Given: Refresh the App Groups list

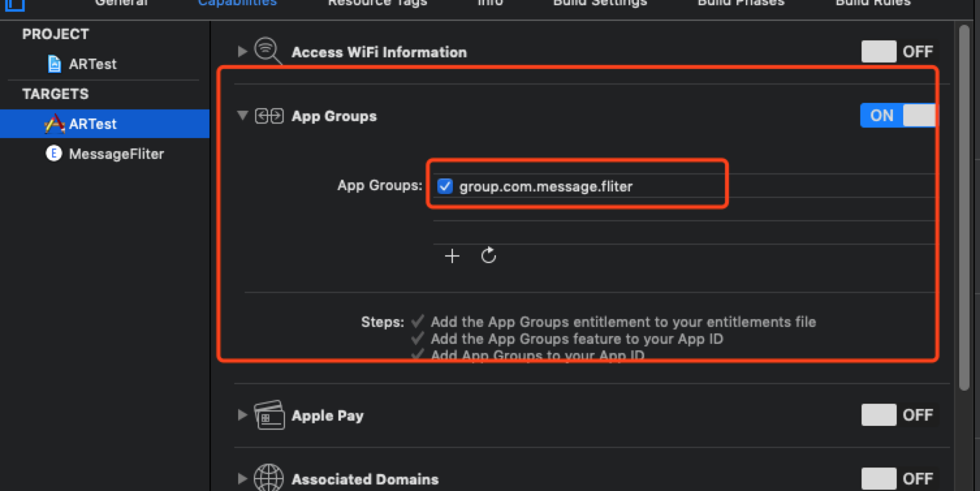Looking at the screenshot, I should [489, 256].
